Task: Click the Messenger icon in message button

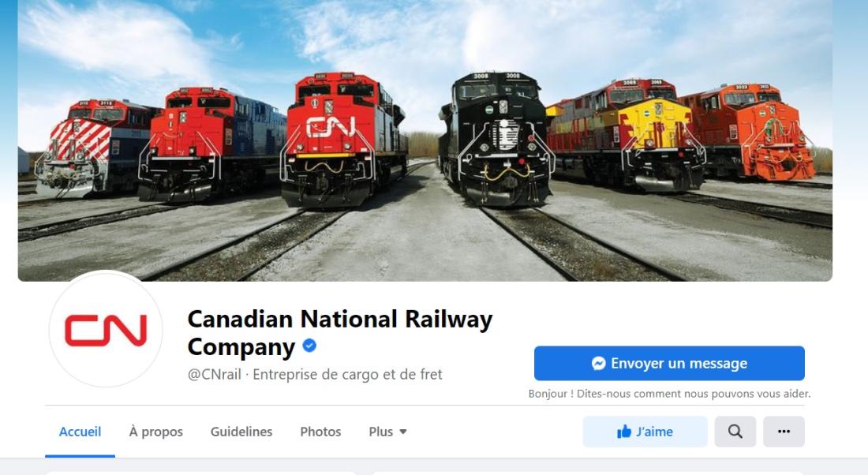Action: [598, 363]
